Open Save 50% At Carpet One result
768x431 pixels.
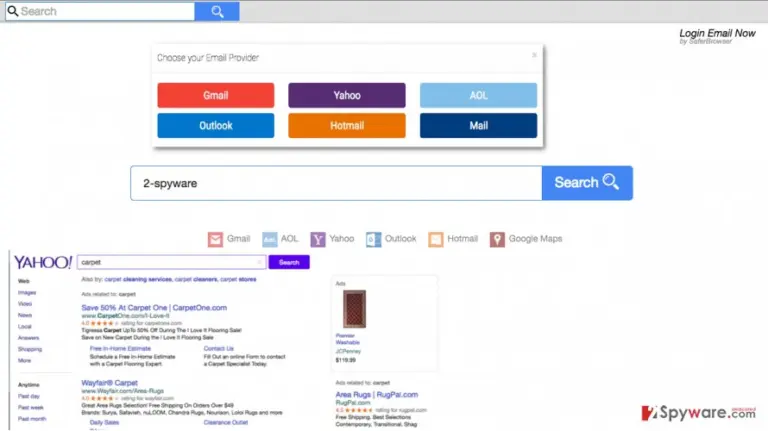click(x=154, y=308)
